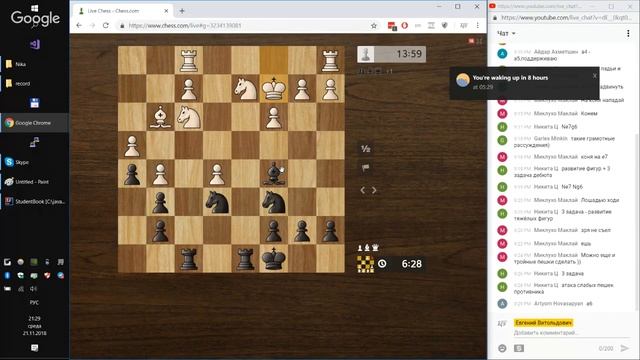The width and height of the screenshot is (640, 360).
Task: Close the Live Chess tab
Action: click(166, 11)
